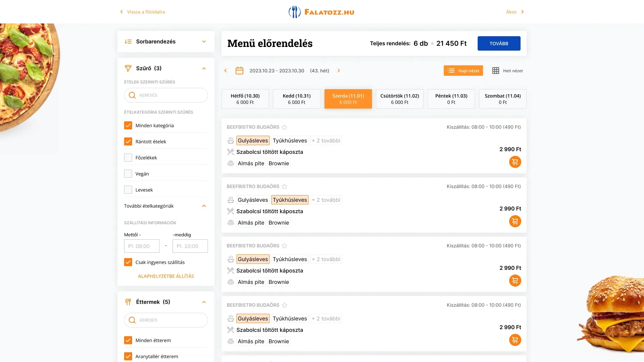Screen dimensions: 644x362
Task: Favorite the first BeefBistro Budaörs card star
Action: [x=284, y=127]
